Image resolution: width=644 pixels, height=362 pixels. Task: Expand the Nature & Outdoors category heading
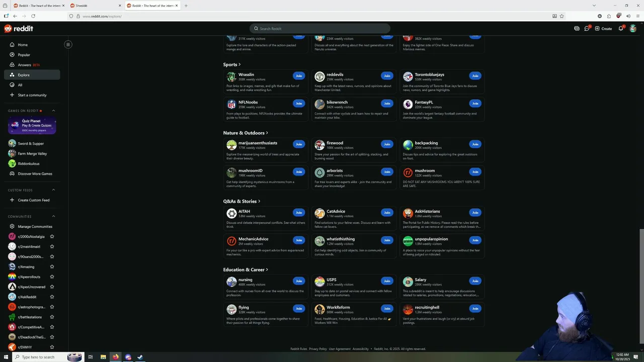[x=246, y=133]
